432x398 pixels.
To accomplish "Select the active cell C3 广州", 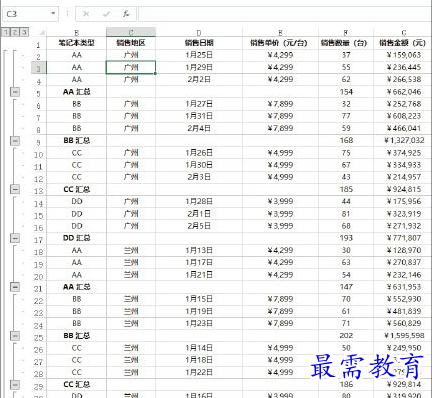I will [x=131, y=67].
